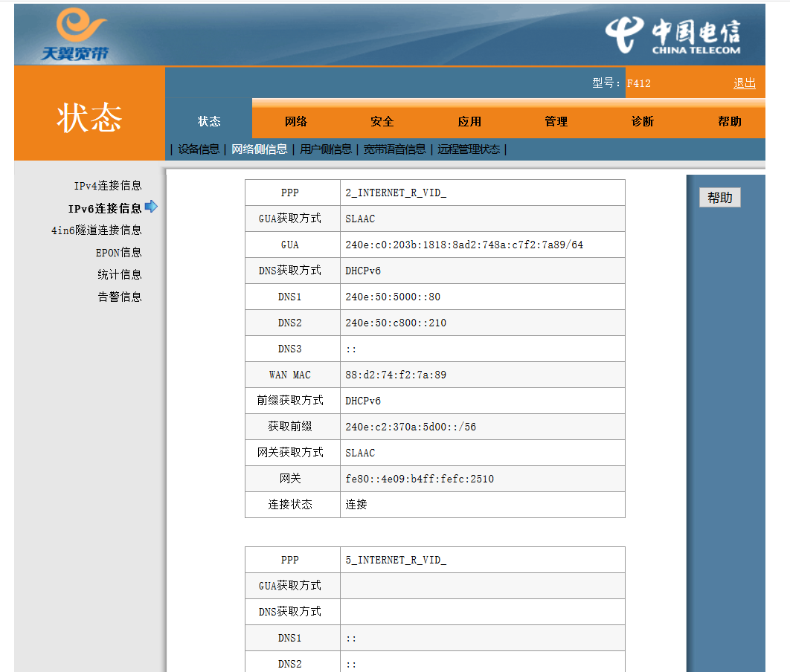The image size is (790, 672).
Task: Select IPv4连接信息 in sidebar
Action: tap(108, 186)
